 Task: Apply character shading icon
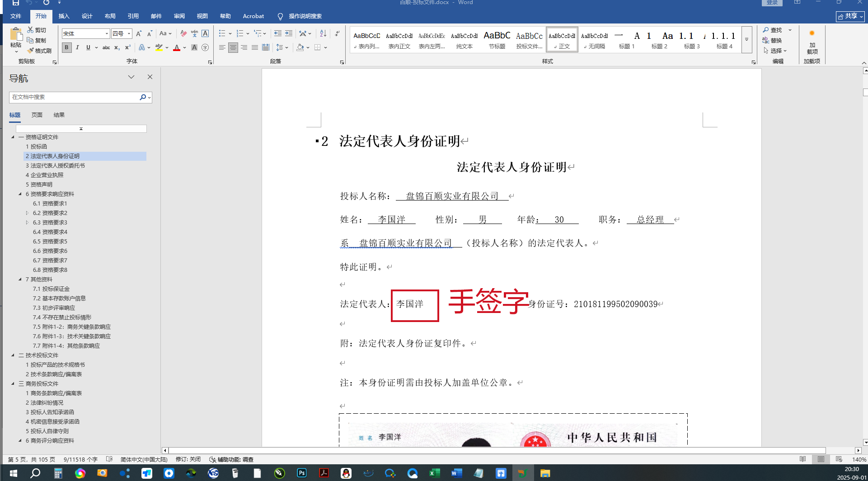tap(194, 47)
